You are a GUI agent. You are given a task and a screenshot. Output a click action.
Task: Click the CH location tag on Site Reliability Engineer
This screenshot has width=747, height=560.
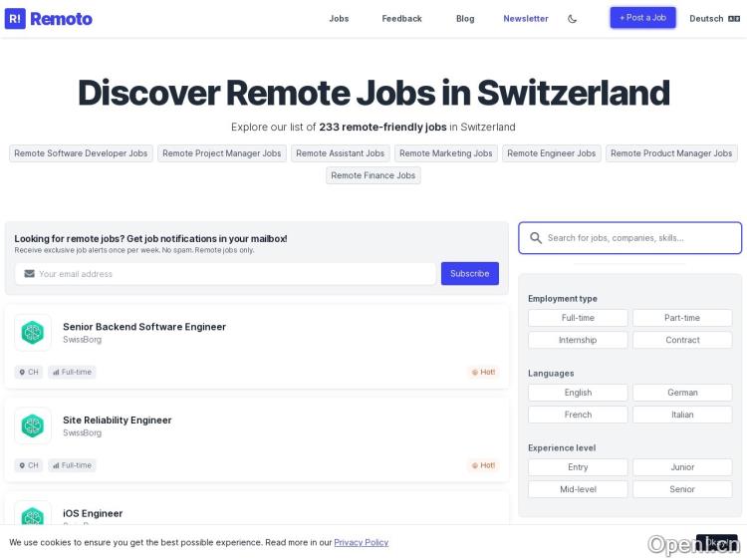[x=29, y=465]
